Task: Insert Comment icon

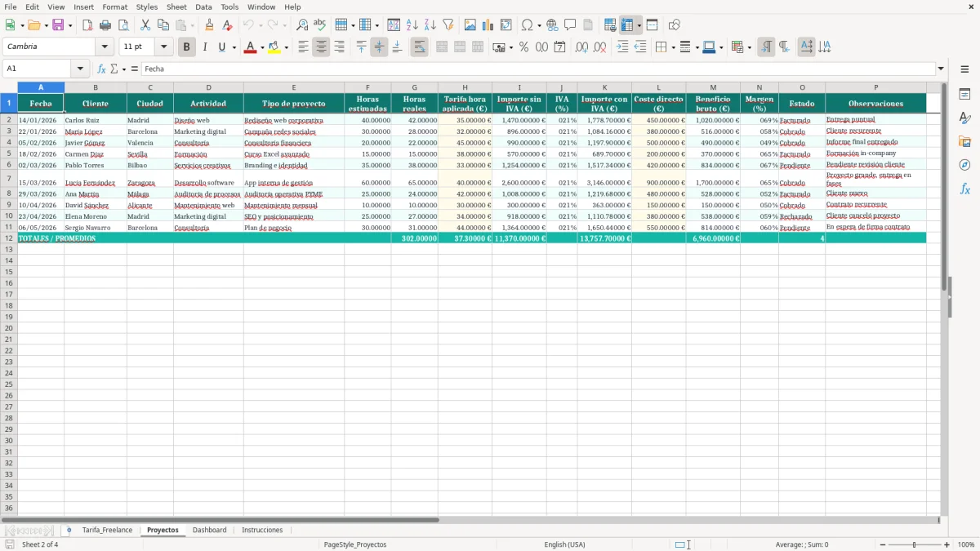Action: click(x=570, y=25)
